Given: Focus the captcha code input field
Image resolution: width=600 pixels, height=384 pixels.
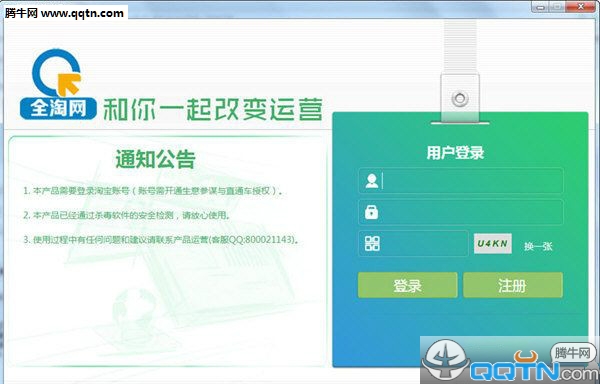Looking at the screenshot, I should pyautogui.click(x=413, y=243).
